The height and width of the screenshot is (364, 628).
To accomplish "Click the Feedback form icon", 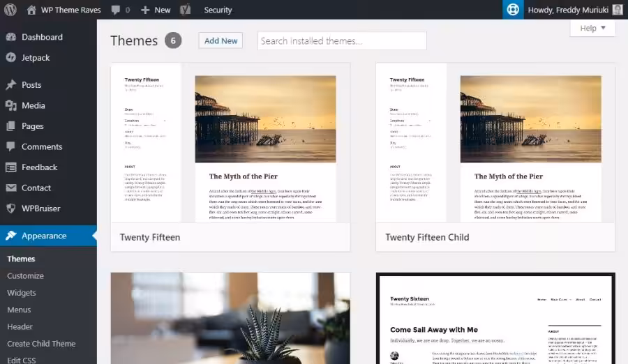I will 10,167.
